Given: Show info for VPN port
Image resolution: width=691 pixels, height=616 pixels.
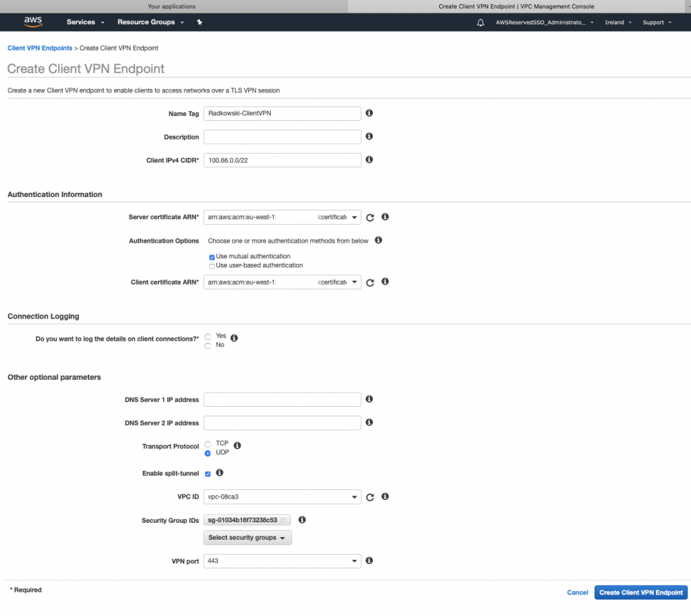Looking at the screenshot, I should [369, 561].
